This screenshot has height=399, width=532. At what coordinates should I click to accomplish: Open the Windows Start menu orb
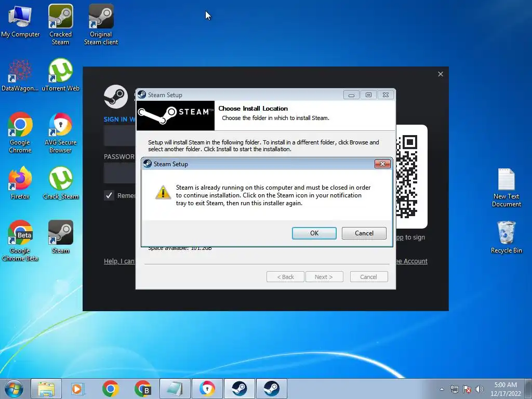click(x=14, y=389)
